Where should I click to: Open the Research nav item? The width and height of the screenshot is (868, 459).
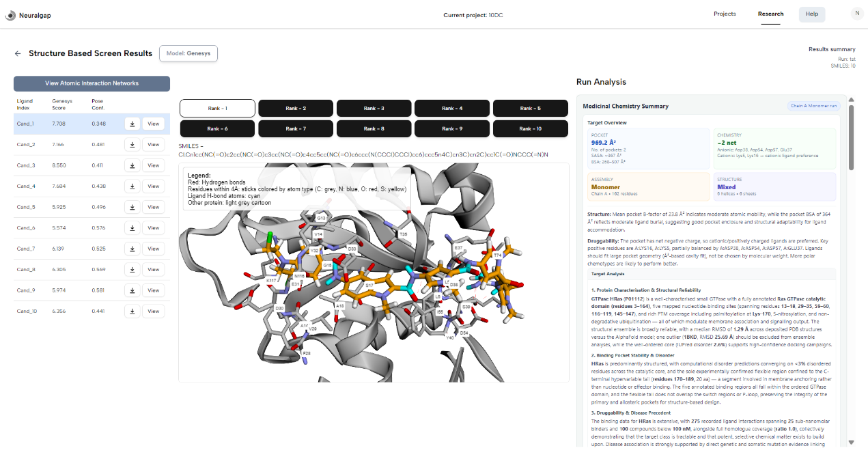pos(770,14)
